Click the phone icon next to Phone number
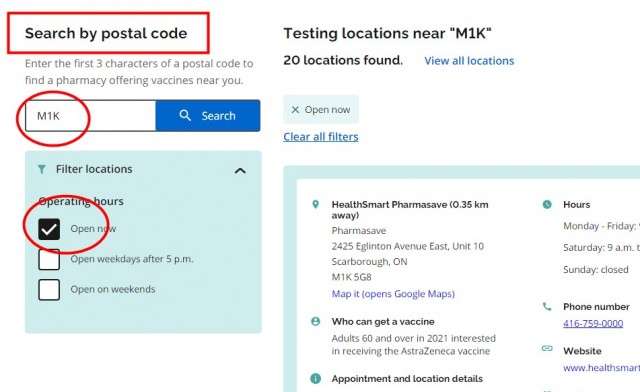The image size is (640, 392). coord(547,306)
